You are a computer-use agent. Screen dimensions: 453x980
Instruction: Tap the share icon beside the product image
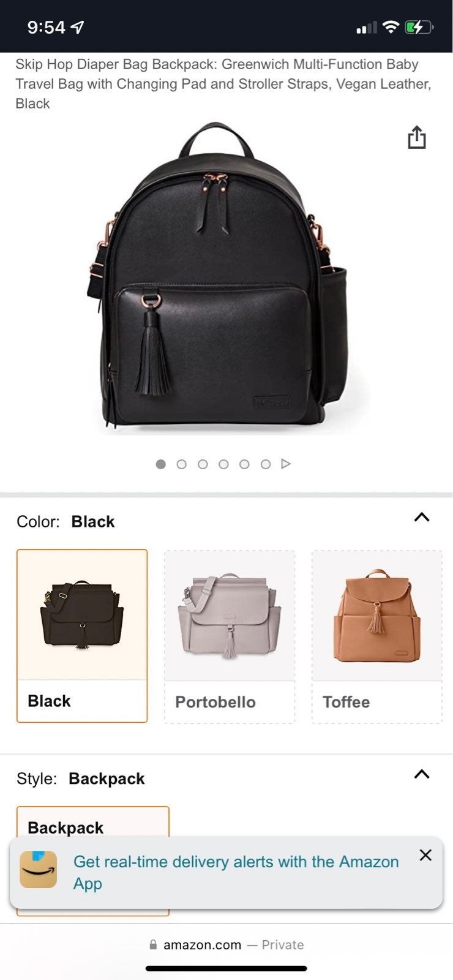(x=417, y=137)
